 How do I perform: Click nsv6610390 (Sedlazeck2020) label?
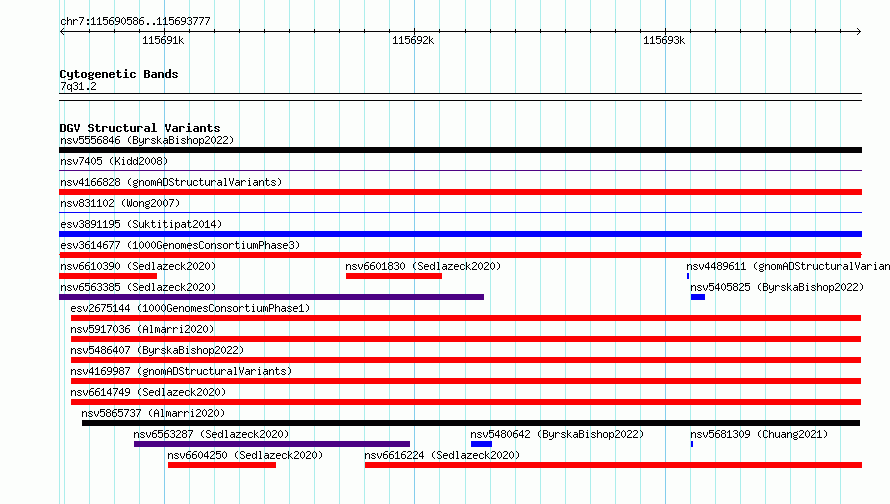138,266
